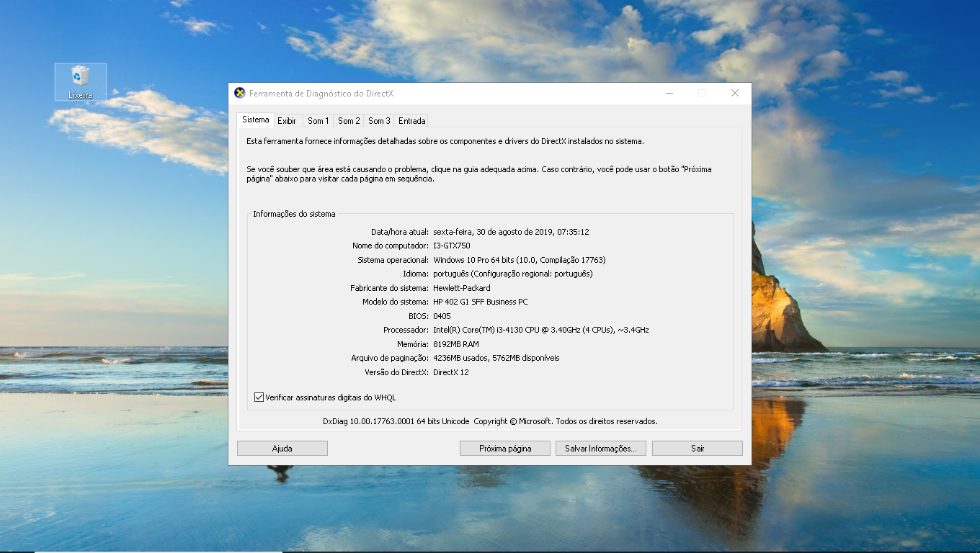Click the idioma value português
980x553 pixels.
click(x=513, y=274)
